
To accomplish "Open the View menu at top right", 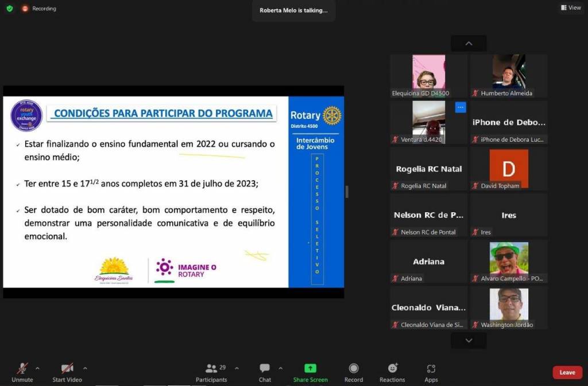I will point(571,8).
